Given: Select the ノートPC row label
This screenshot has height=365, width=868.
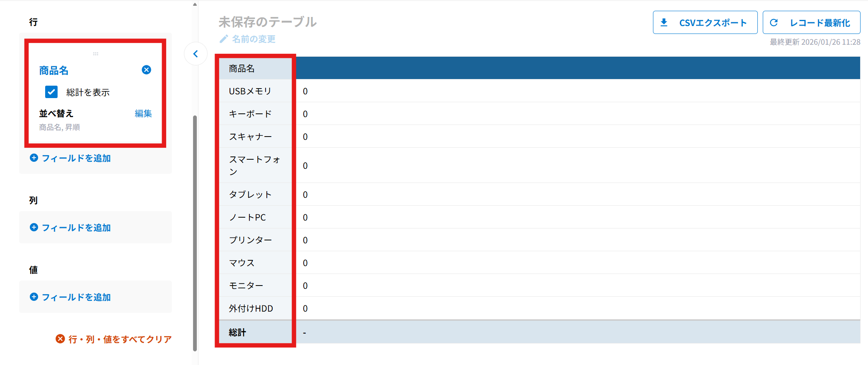Looking at the screenshot, I should tap(247, 218).
